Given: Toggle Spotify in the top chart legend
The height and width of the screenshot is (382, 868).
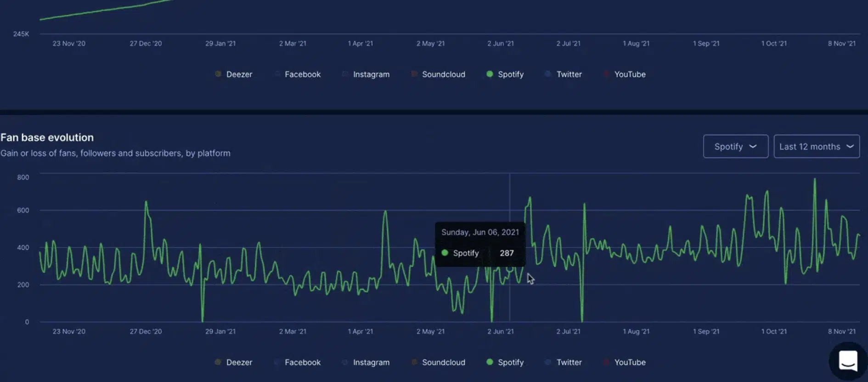Looking at the screenshot, I should pos(505,74).
